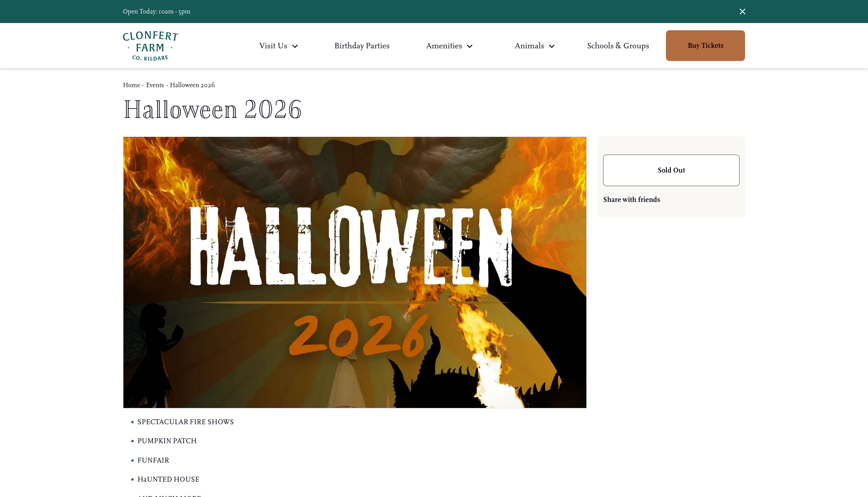Image resolution: width=868 pixels, height=497 pixels.
Task: Click the Share with friends label
Action: tap(631, 200)
